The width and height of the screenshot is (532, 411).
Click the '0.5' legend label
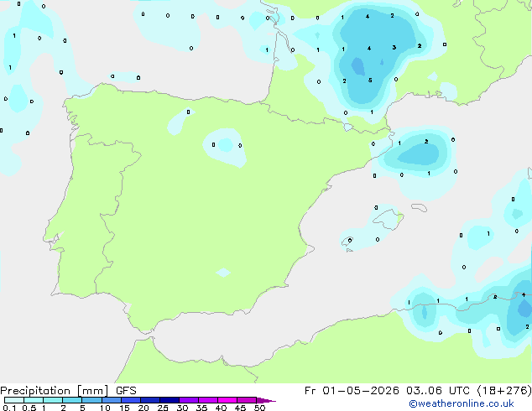pos(29,408)
